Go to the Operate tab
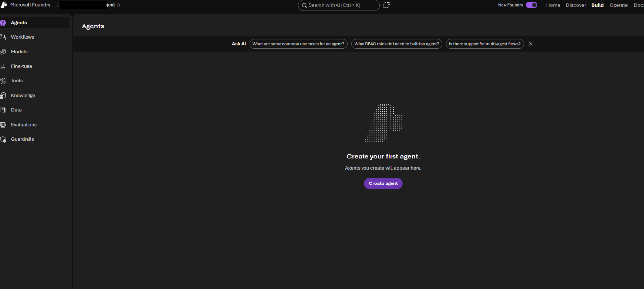This screenshot has width=644, height=289. 618,5
